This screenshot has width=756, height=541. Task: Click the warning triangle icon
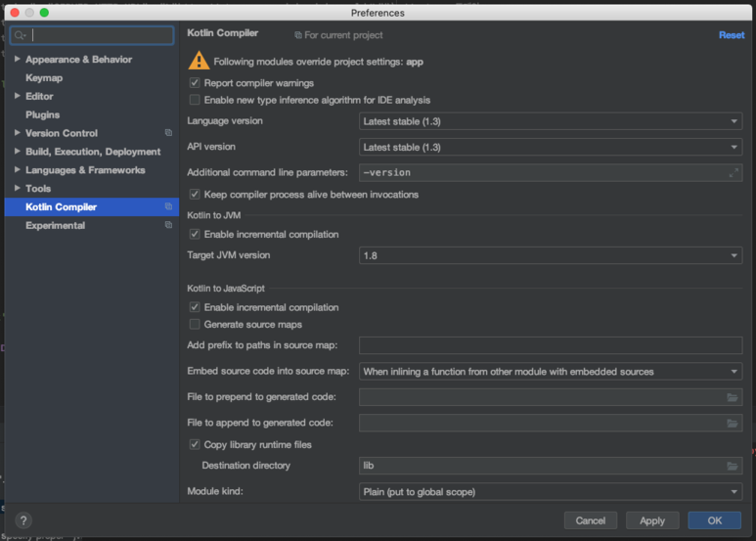point(199,61)
